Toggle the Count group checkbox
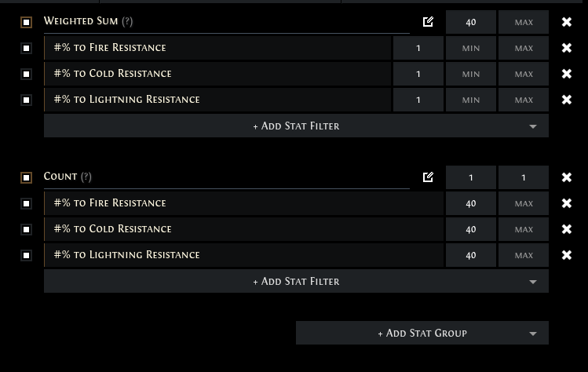This screenshot has width=588, height=372. 26,177
